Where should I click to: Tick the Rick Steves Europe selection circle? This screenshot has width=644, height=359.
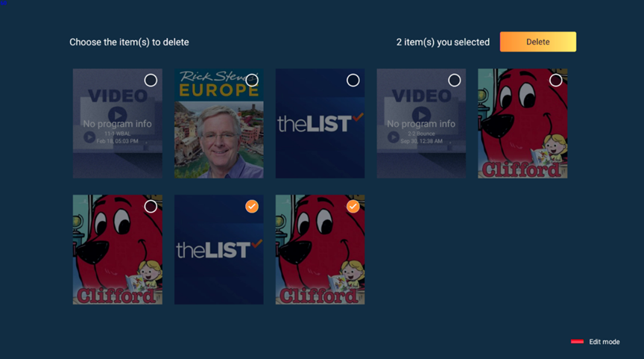(x=252, y=80)
